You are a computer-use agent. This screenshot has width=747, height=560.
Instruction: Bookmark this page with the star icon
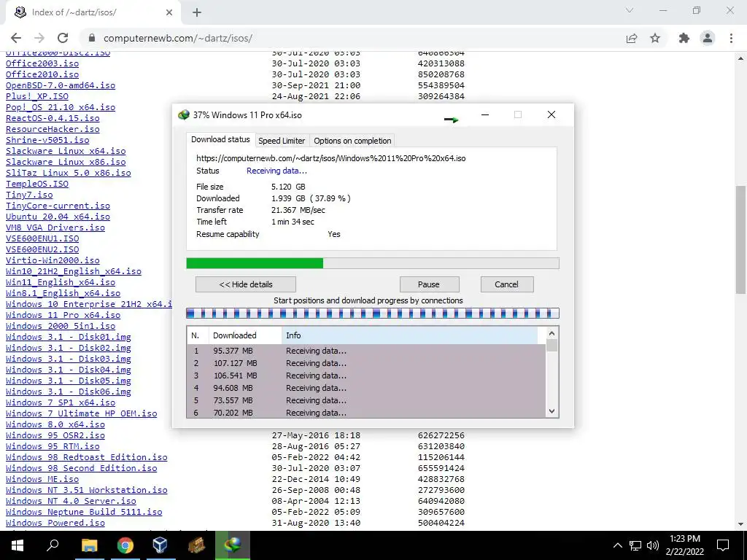pyautogui.click(x=655, y=38)
